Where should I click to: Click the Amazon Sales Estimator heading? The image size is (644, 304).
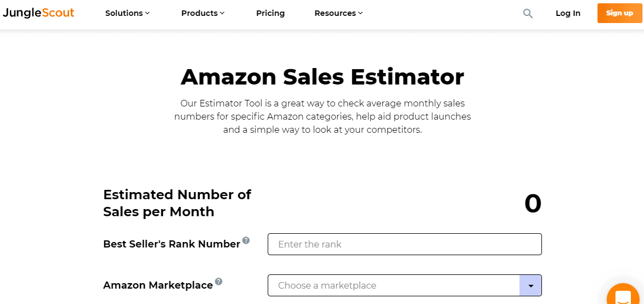click(322, 77)
